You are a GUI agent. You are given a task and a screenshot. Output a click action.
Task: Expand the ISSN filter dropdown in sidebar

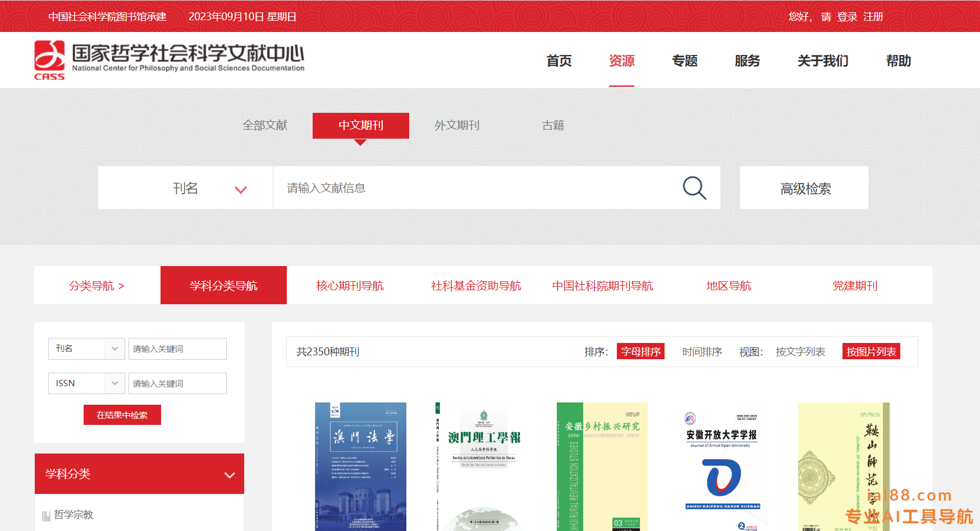coord(86,383)
